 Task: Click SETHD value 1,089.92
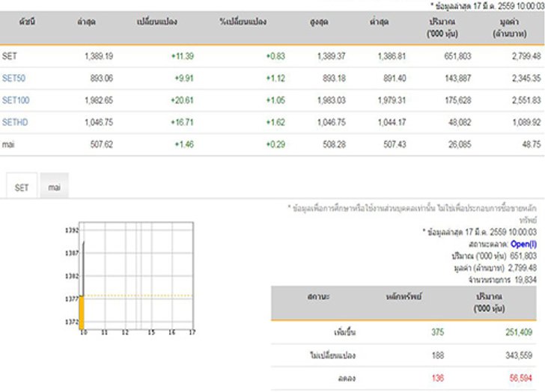coord(526,122)
